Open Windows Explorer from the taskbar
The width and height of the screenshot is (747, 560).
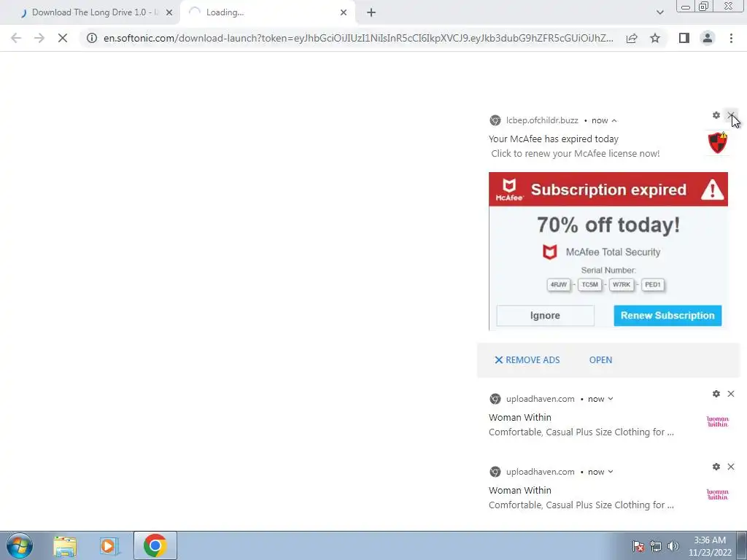tap(65, 545)
